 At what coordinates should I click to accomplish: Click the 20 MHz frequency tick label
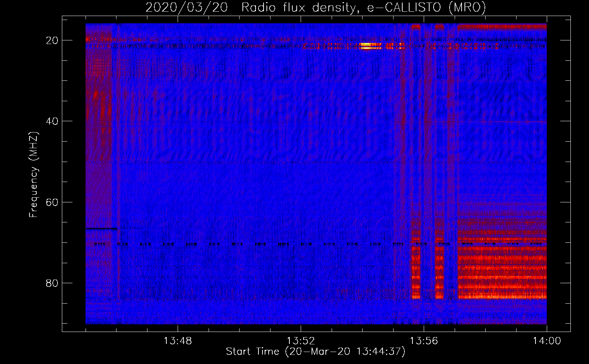pos(52,40)
